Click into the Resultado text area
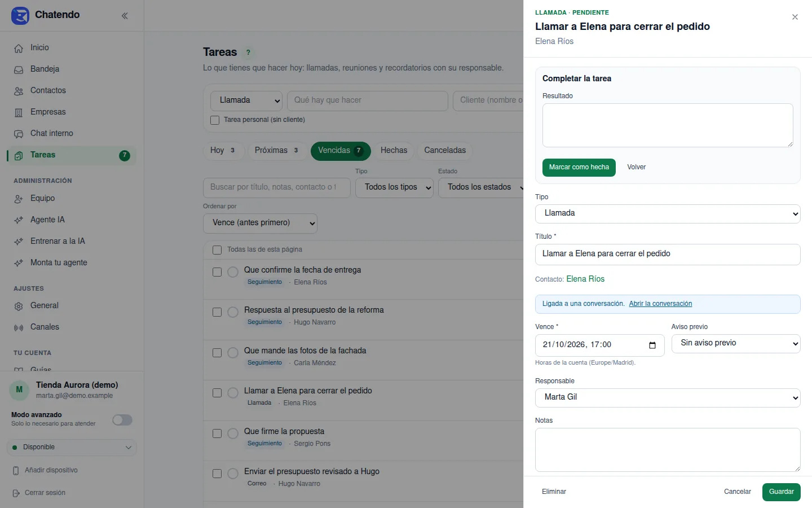 click(x=668, y=125)
